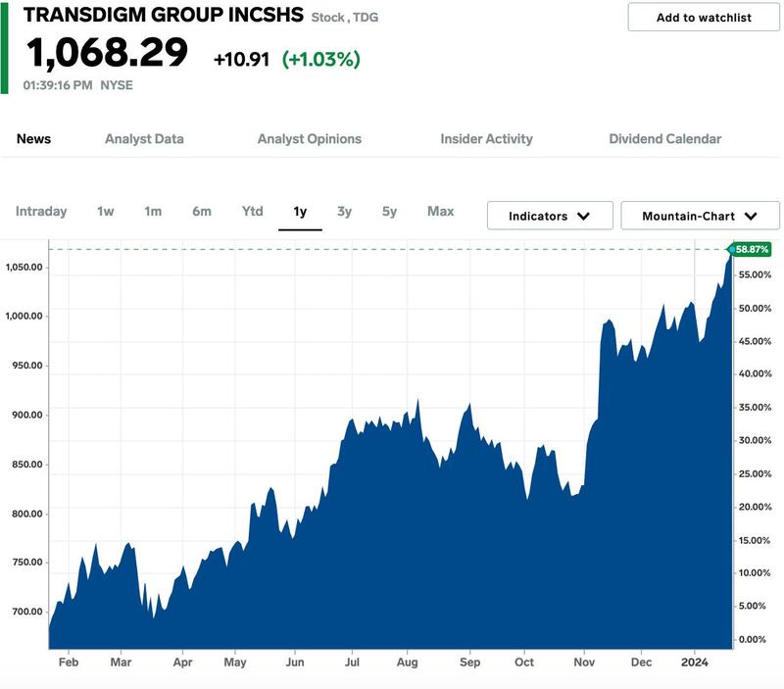Click the 800.00 price axis label

tap(27, 514)
